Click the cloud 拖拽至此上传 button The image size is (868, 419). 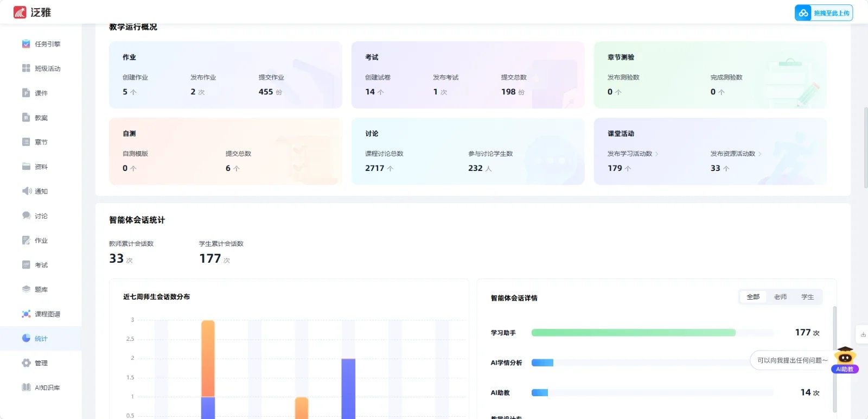(x=824, y=13)
